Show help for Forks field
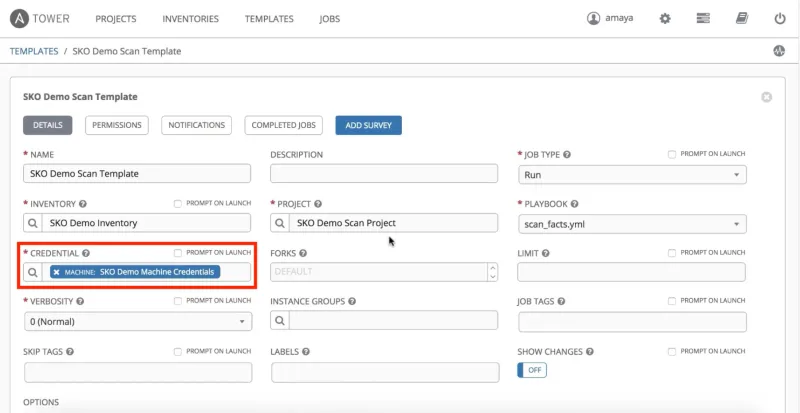 coord(303,253)
